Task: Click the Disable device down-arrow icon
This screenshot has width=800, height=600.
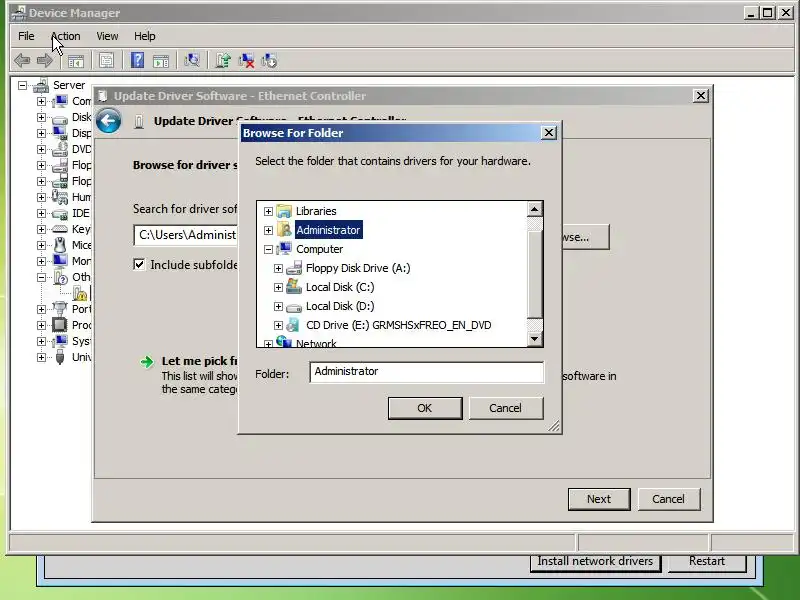Action: [x=269, y=61]
